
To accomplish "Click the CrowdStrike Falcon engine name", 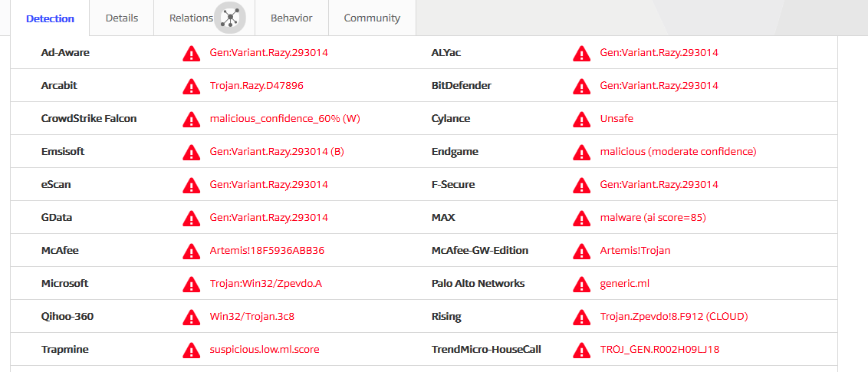I will pyautogui.click(x=89, y=118).
